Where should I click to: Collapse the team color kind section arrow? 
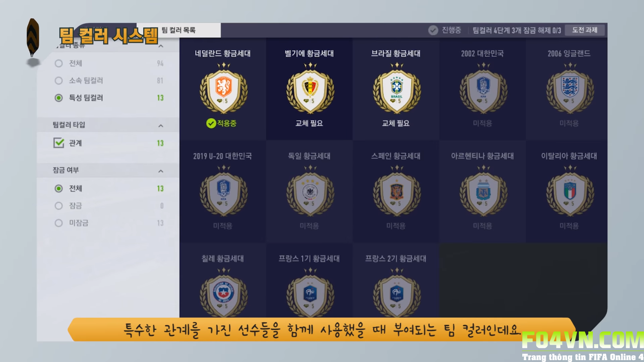[161, 46]
